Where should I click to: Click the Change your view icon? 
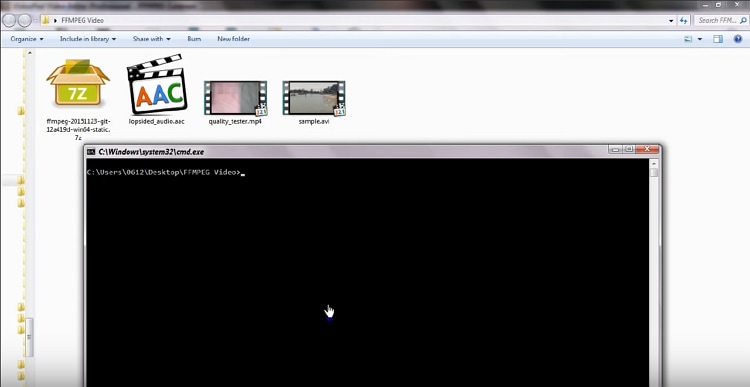688,39
